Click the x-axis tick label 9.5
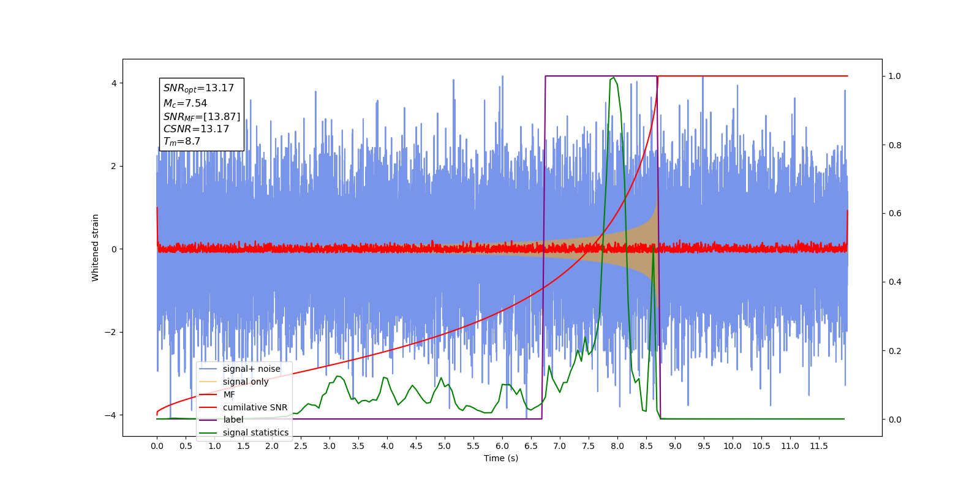Image resolution: width=980 pixels, height=490 pixels. [x=704, y=446]
